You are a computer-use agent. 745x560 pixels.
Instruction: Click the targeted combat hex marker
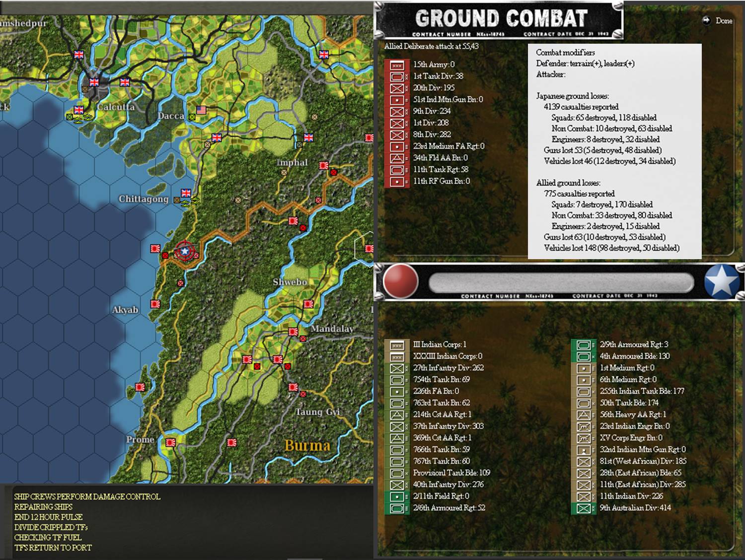[185, 252]
